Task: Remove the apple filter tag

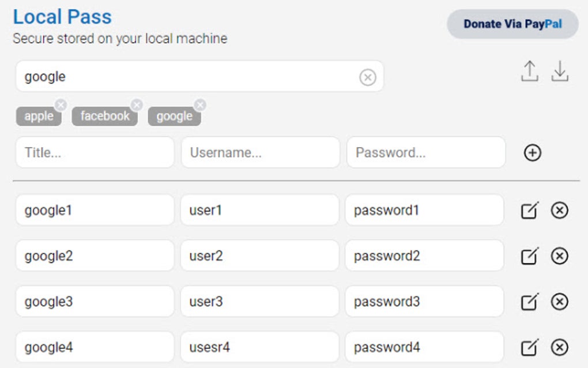Action: (x=61, y=104)
